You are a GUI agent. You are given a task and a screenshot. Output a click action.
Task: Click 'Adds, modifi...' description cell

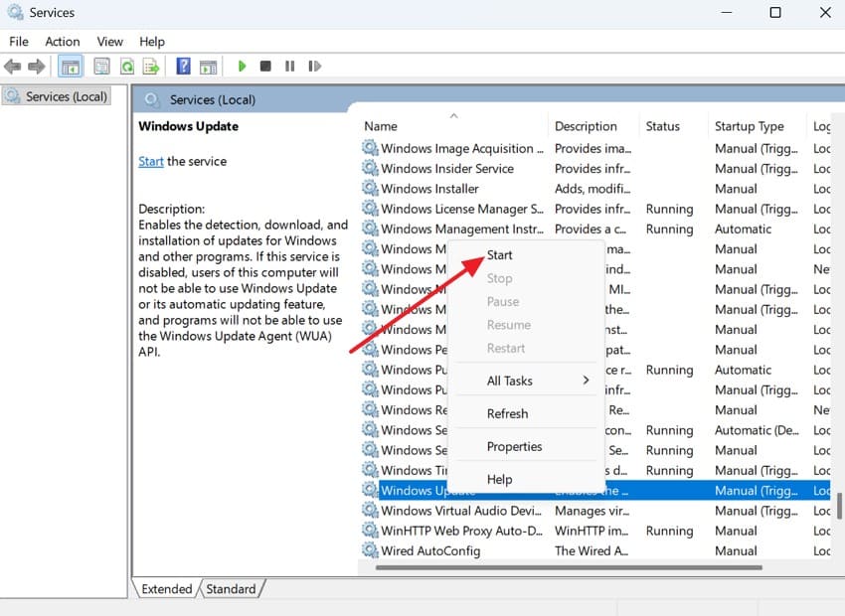592,189
